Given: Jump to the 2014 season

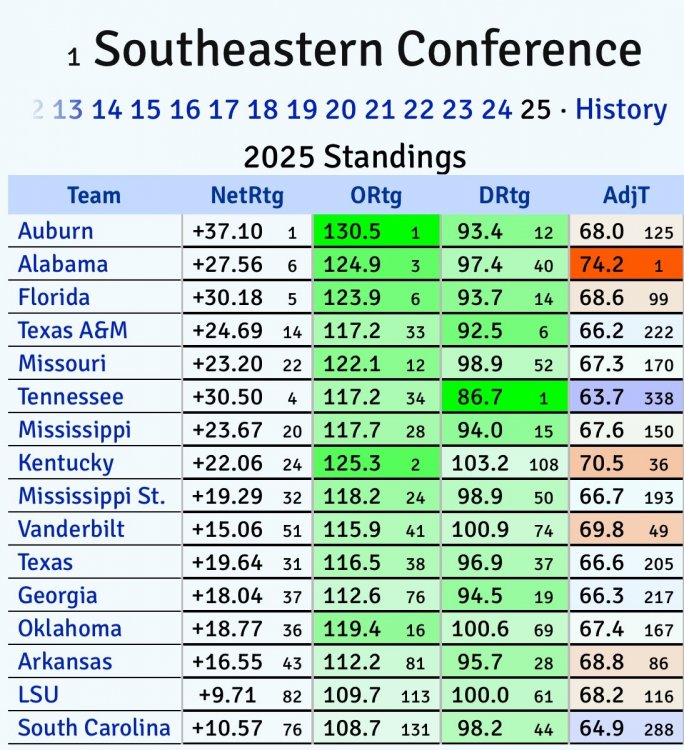Looking at the screenshot, I should (x=107, y=109).
